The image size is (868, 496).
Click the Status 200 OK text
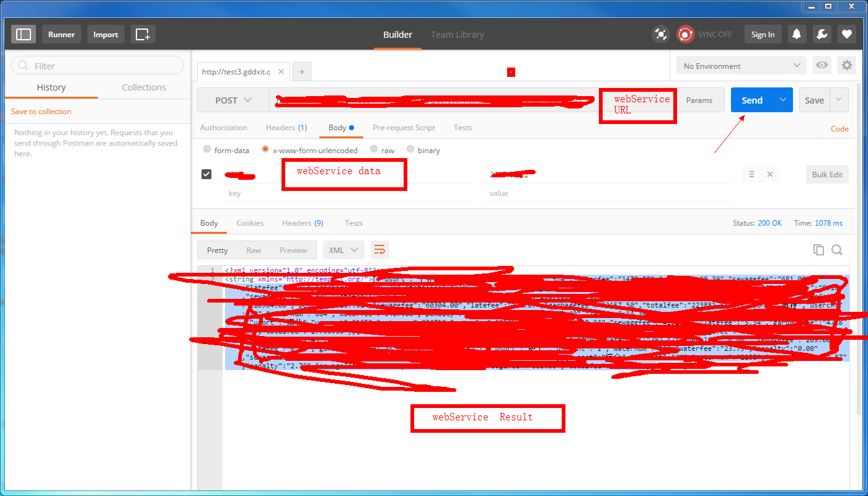[757, 223]
